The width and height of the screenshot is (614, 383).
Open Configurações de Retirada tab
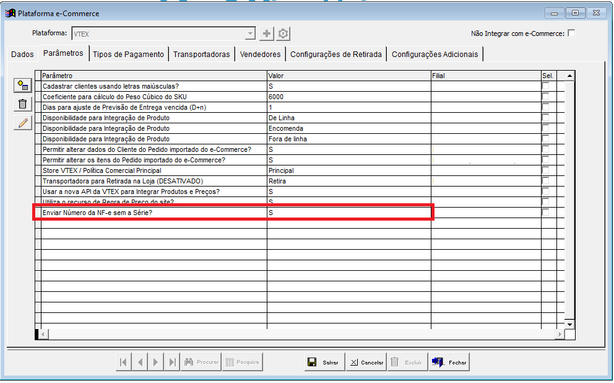(x=336, y=54)
